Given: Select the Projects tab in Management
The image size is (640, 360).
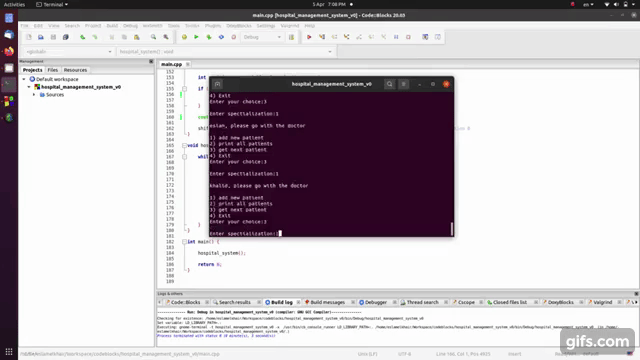Looking at the screenshot, I should coord(32,70).
